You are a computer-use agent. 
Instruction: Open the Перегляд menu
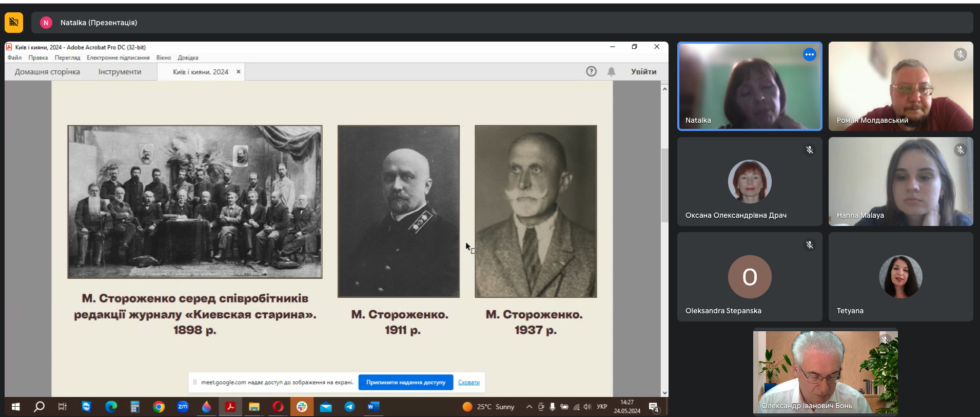click(x=67, y=58)
